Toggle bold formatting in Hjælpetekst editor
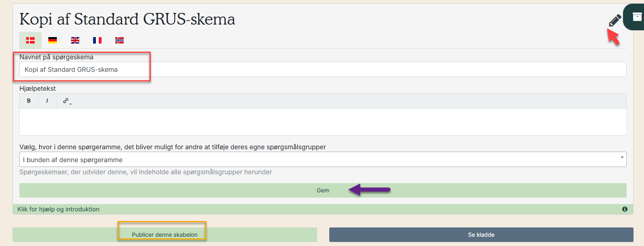644x246 pixels. [29, 101]
